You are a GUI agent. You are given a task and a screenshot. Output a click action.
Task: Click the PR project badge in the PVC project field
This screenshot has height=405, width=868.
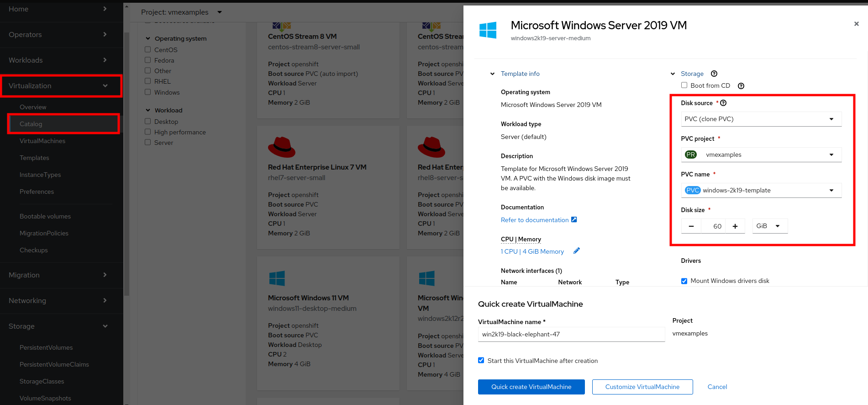(691, 155)
